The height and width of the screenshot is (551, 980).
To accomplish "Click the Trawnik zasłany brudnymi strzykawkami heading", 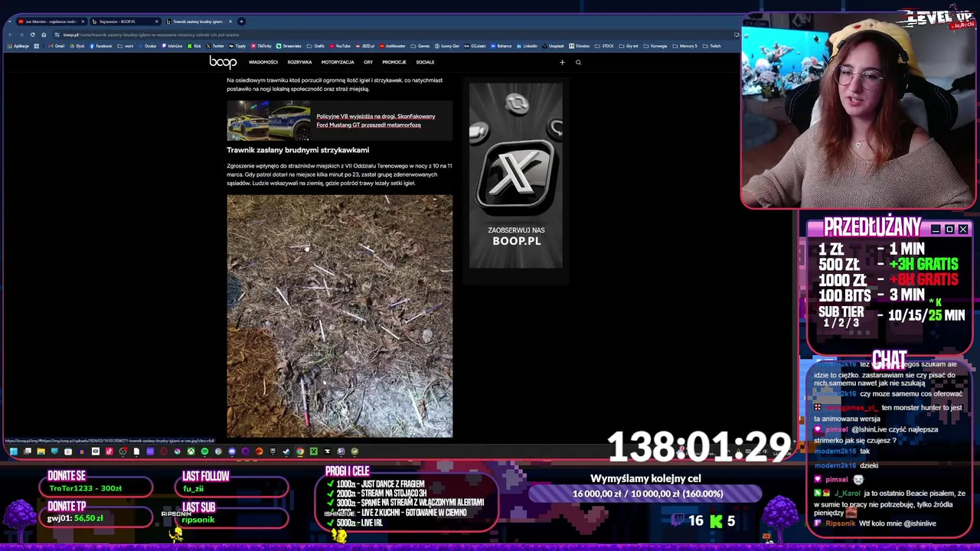I will (298, 150).
